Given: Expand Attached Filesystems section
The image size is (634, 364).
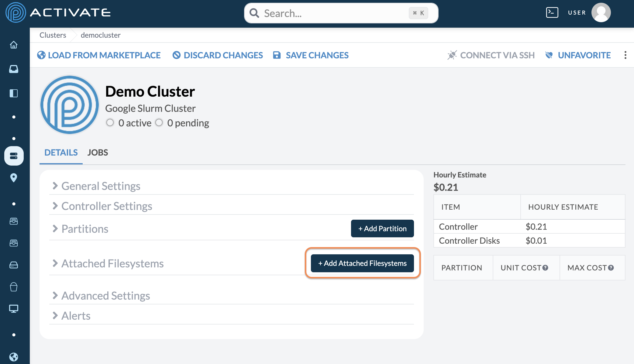Looking at the screenshot, I should [x=108, y=263].
